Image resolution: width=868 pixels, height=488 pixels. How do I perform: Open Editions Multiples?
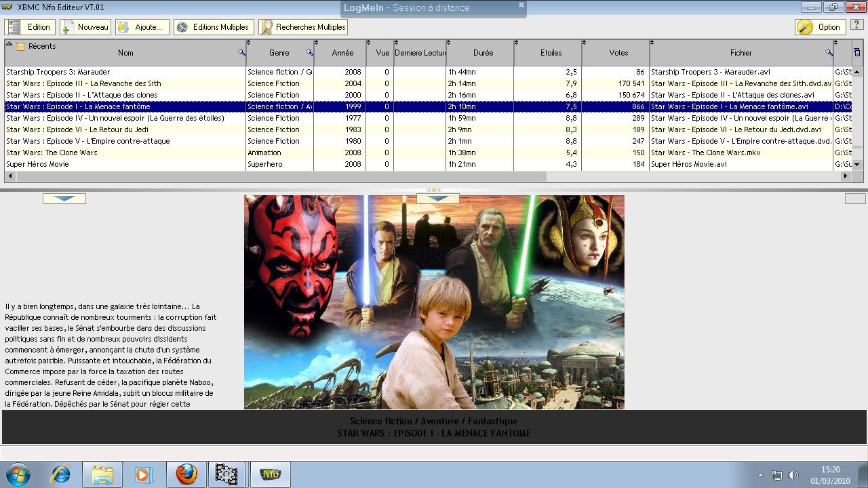(x=214, y=27)
